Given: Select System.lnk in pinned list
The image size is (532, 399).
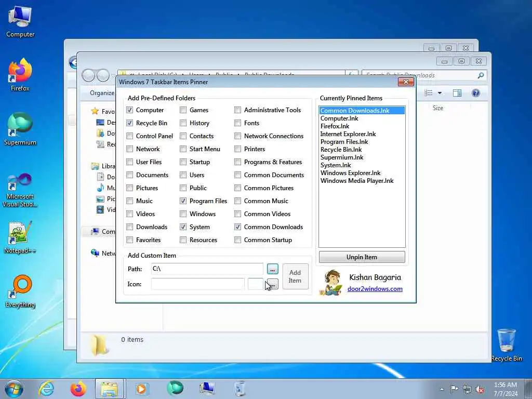Looking at the screenshot, I should click(x=362, y=165).
